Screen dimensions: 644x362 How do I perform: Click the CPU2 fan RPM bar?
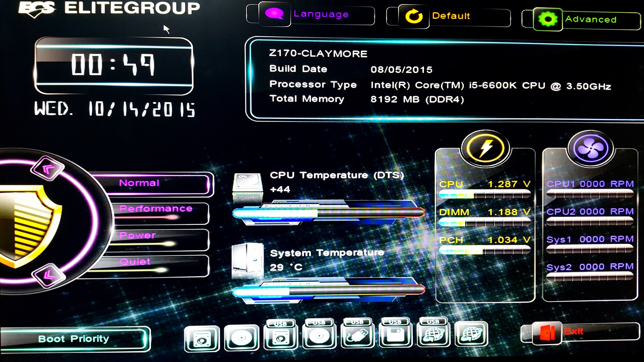tap(590, 221)
